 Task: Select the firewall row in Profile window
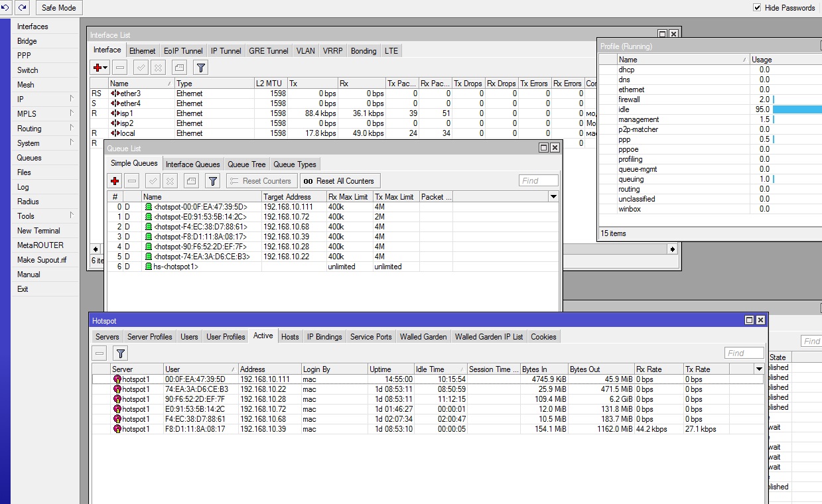click(710, 99)
